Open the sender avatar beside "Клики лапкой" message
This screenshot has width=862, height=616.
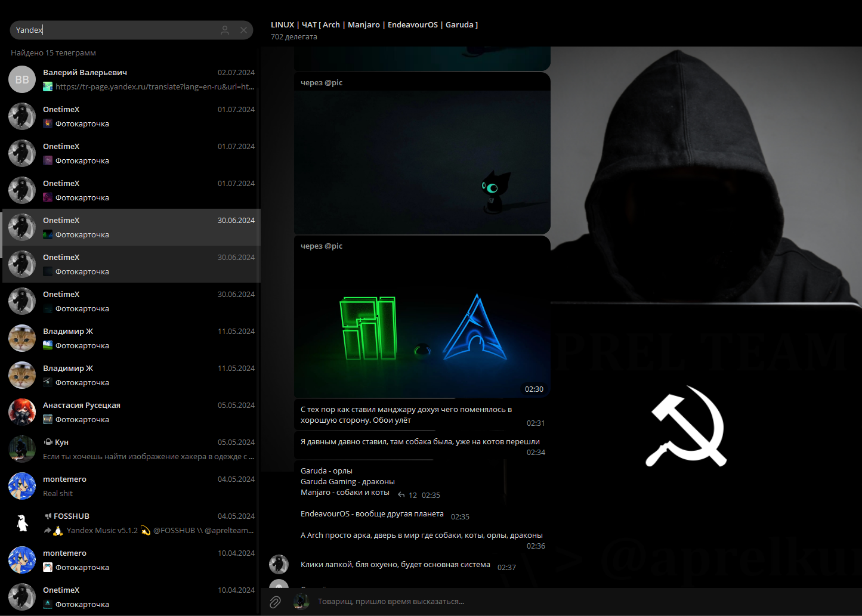(x=279, y=564)
